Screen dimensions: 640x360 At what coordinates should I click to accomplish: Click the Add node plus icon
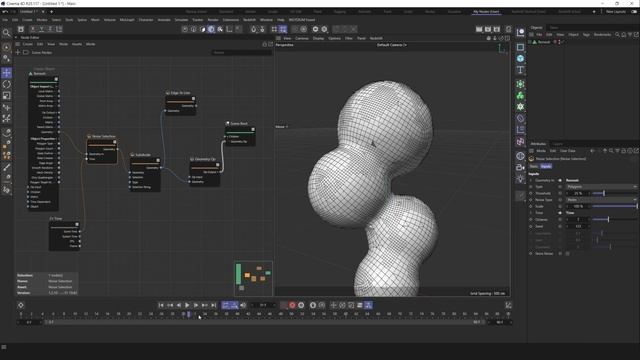(x=18, y=52)
